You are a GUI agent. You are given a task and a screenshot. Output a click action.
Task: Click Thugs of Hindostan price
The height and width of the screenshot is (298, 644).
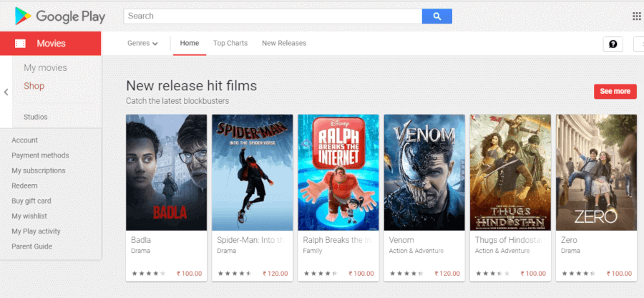tap(533, 274)
